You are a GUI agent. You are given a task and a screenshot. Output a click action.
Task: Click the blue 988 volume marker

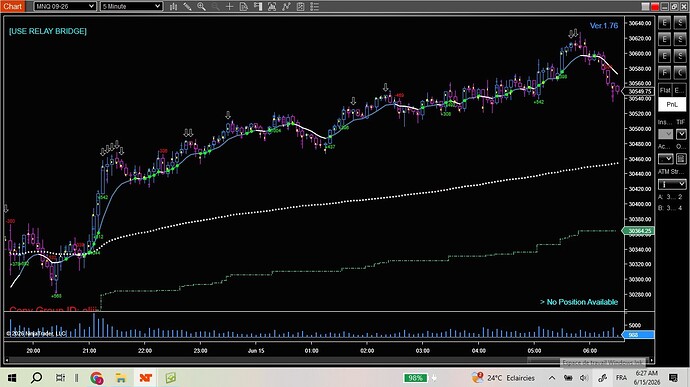639,335
